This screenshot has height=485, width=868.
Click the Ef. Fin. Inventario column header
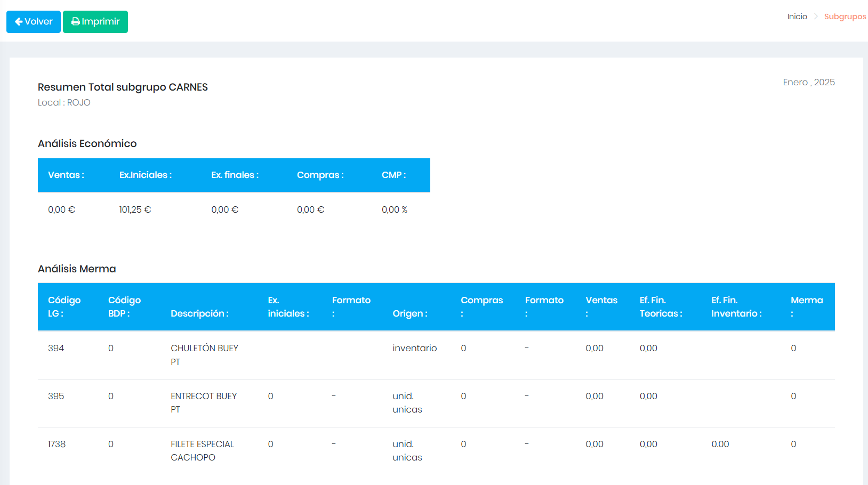pyautogui.click(x=737, y=307)
